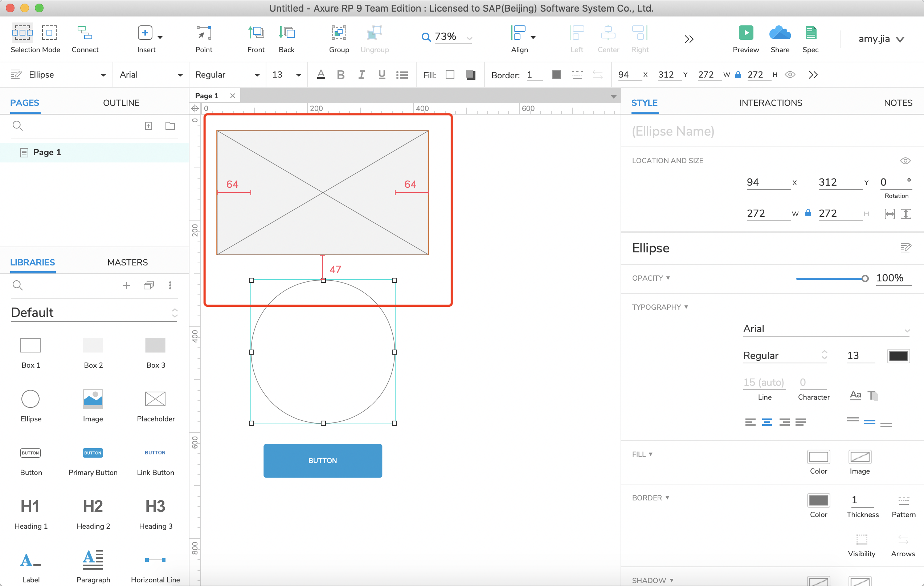Collapse the Opacity section
The height and width of the screenshot is (586, 924).
(651, 278)
